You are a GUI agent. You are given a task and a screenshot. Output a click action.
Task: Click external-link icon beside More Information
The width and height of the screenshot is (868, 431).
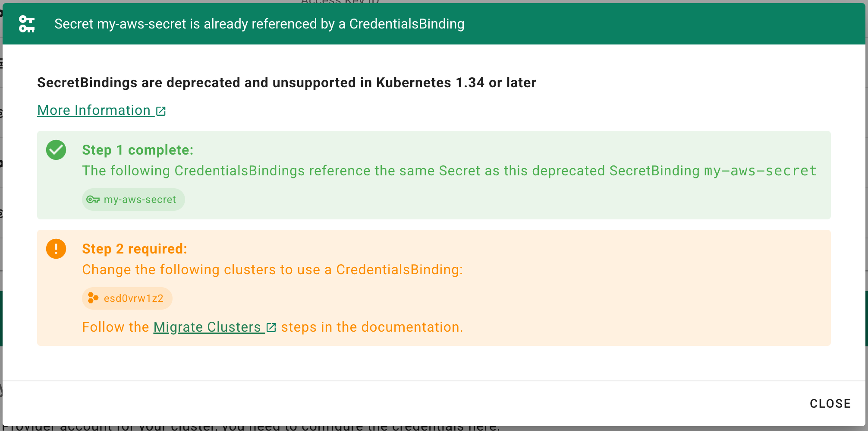(x=161, y=111)
